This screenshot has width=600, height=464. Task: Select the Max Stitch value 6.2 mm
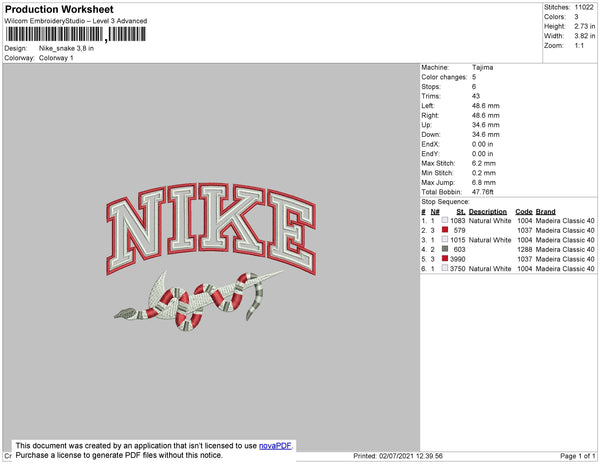[x=484, y=163]
